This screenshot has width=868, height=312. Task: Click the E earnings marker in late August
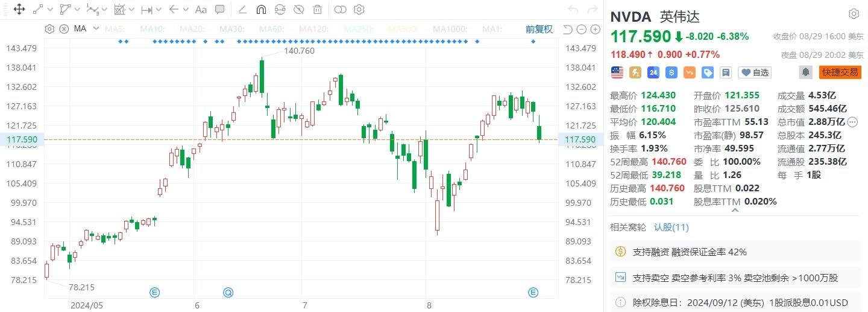point(533,293)
